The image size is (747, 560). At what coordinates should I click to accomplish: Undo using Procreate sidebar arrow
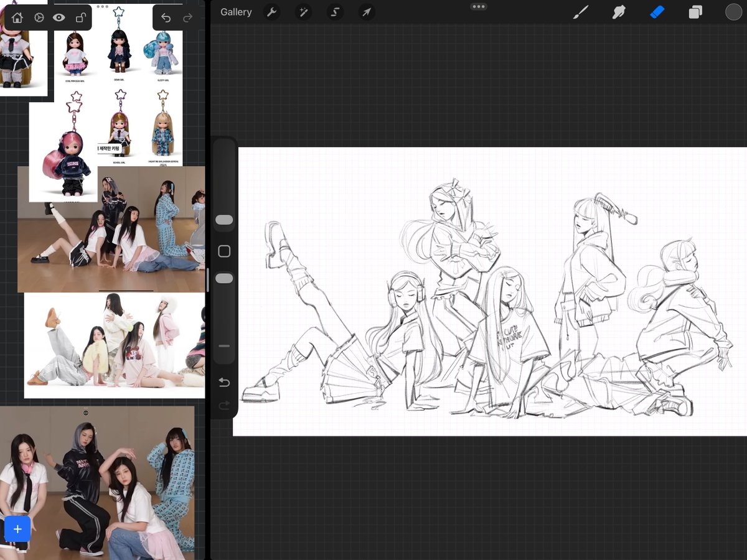click(224, 382)
